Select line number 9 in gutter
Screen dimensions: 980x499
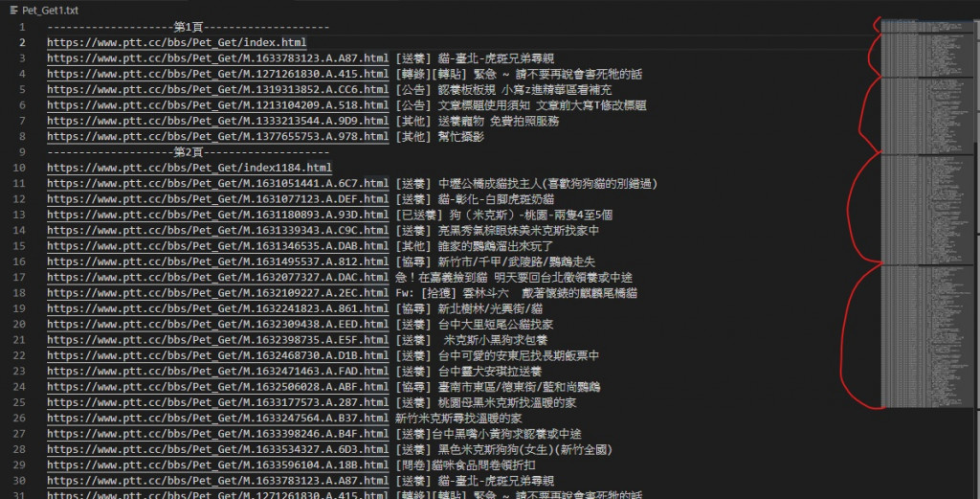22,152
